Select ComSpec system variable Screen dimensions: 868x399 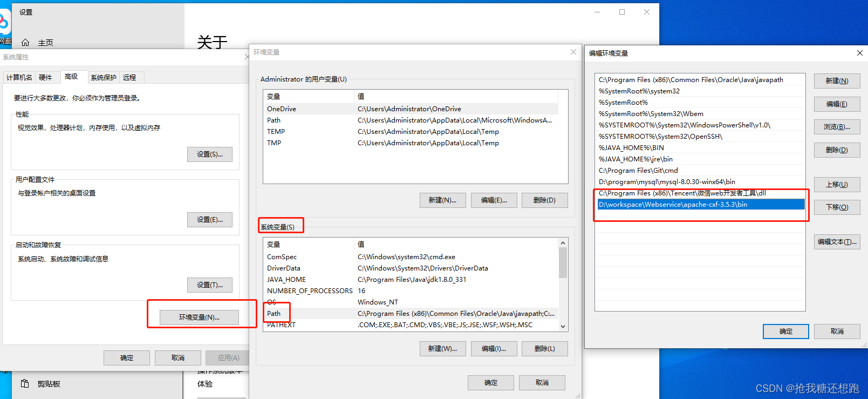pos(411,257)
